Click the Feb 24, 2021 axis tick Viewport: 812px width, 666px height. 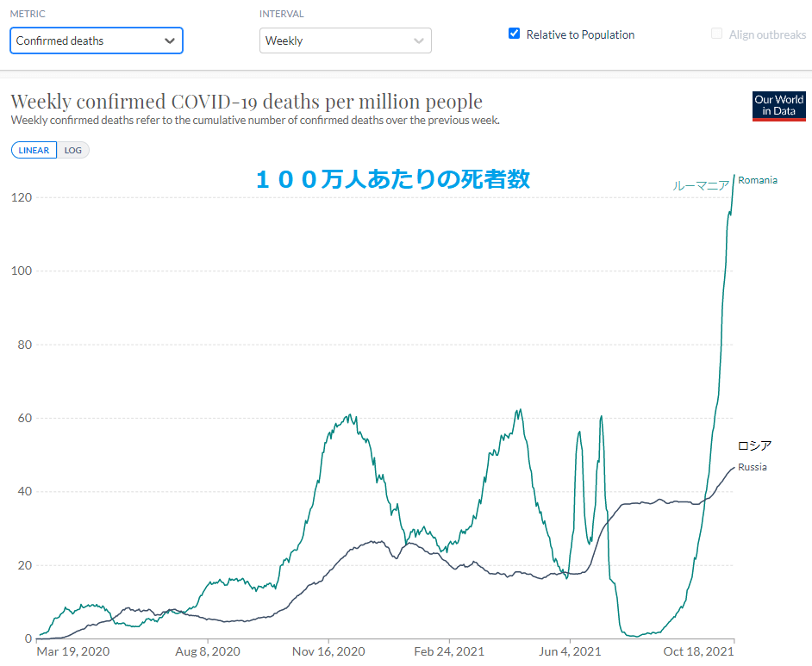point(449,651)
